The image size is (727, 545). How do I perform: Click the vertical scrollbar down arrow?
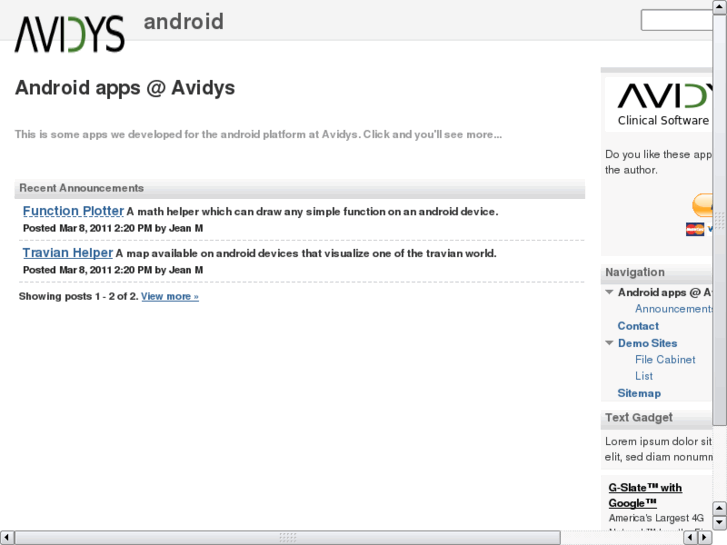719,523
